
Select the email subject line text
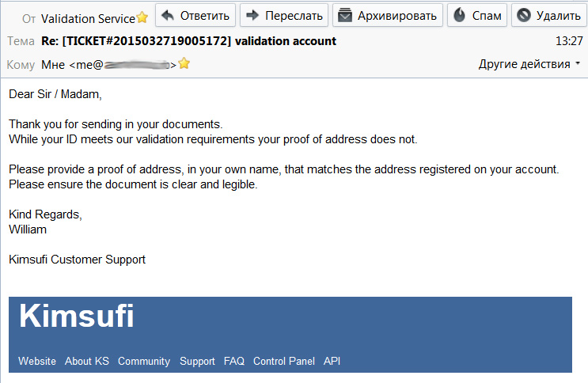pos(188,41)
